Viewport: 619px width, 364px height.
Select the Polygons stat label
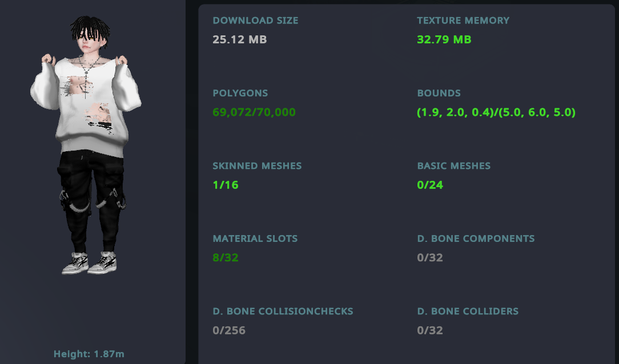[x=240, y=93]
